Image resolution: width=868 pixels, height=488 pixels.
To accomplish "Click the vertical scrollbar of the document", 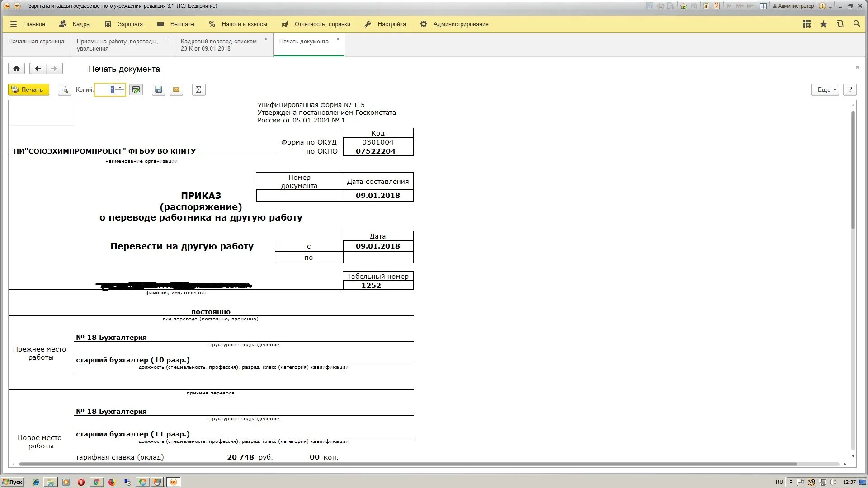I will click(853, 169).
